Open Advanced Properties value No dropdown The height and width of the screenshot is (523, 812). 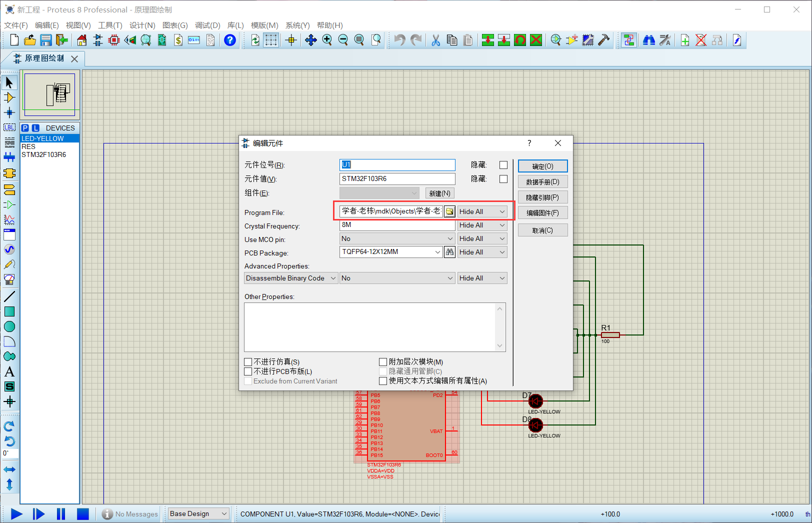(x=397, y=278)
